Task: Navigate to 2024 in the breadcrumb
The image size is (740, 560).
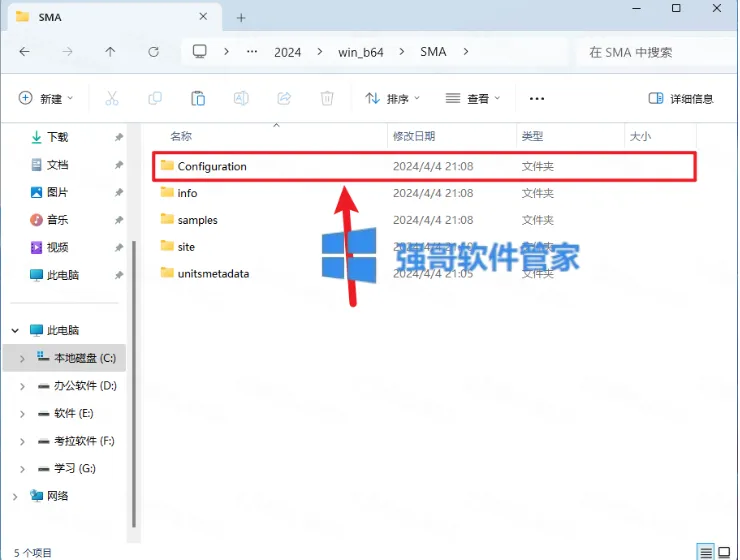Action: click(x=287, y=52)
